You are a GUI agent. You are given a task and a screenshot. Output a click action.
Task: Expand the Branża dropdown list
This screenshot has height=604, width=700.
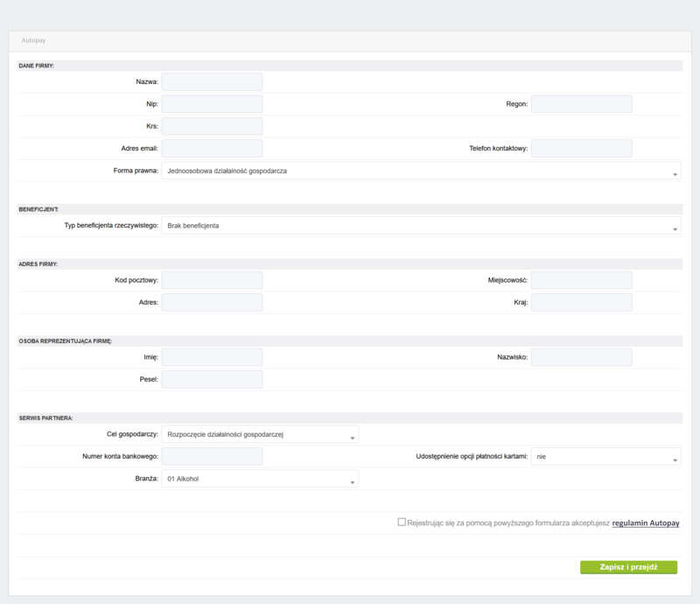pos(260,479)
